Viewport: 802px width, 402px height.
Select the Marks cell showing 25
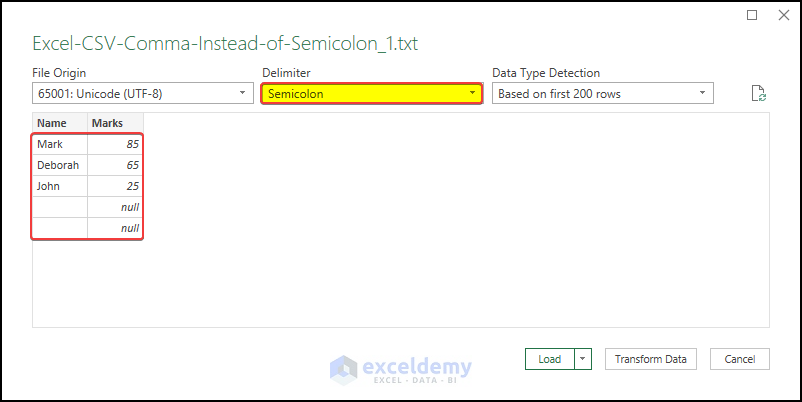tap(114, 186)
